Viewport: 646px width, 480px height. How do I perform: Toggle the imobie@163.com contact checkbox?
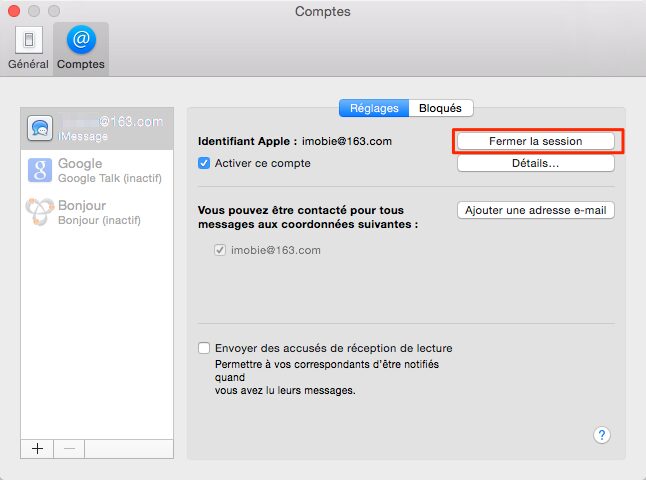220,250
